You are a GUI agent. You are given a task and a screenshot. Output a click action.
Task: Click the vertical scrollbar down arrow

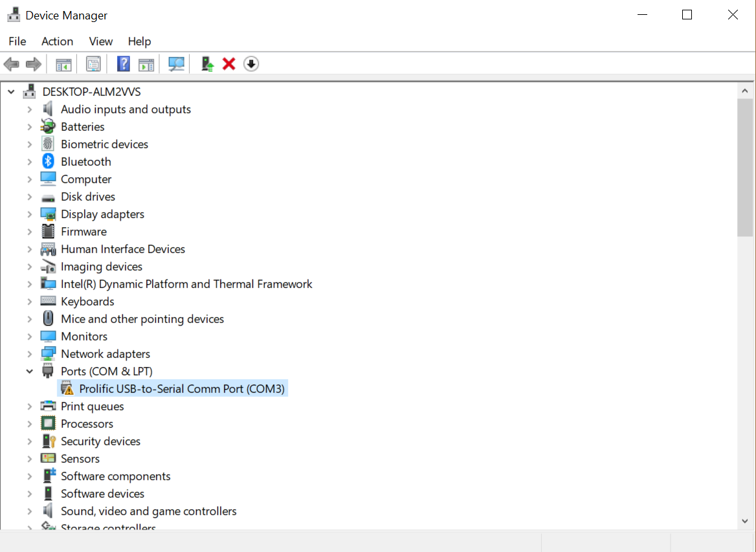pos(745,521)
